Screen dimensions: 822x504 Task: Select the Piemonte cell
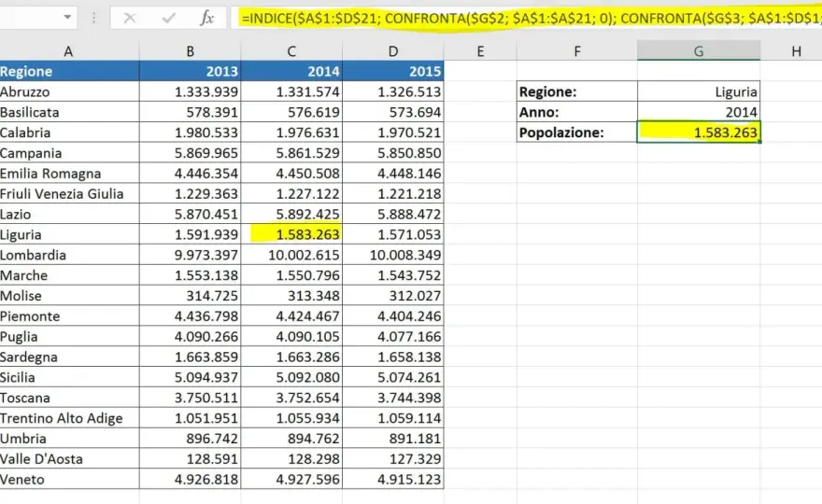(x=70, y=316)
